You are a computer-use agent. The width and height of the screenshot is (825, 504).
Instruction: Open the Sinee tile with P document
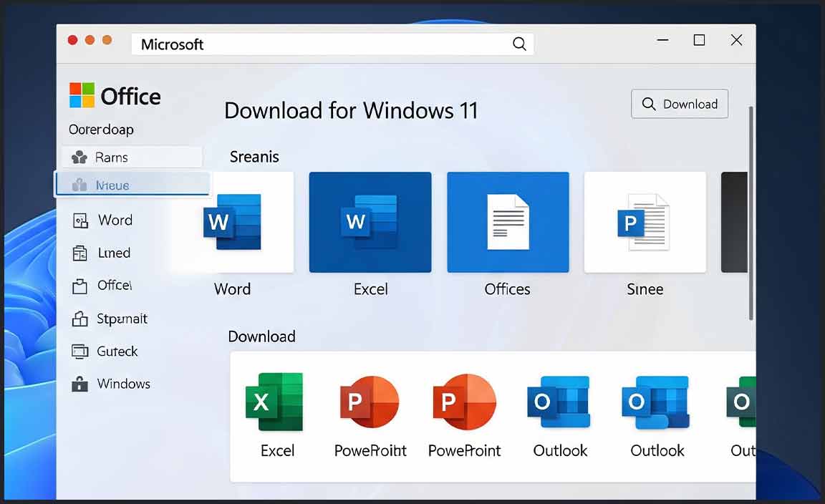[x=645, y=222]
